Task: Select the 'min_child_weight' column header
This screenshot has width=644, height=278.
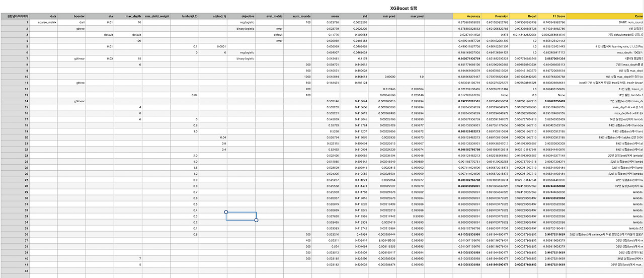Action: point(156,17)
